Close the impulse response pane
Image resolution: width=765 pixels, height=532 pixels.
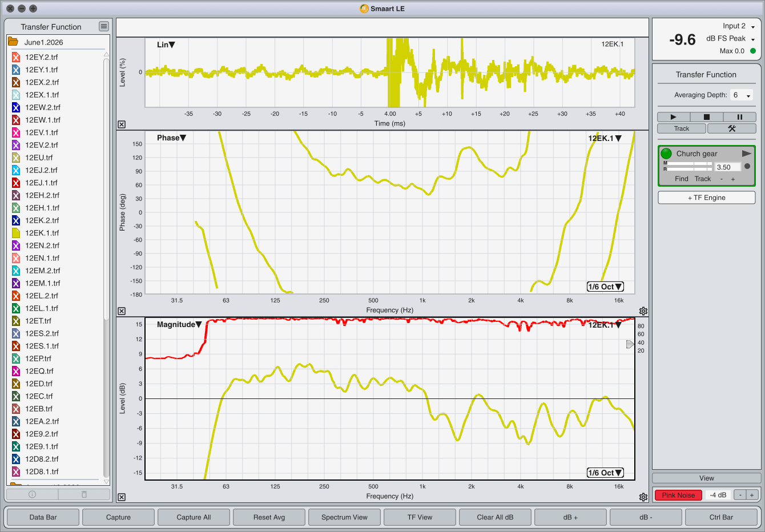122,124
